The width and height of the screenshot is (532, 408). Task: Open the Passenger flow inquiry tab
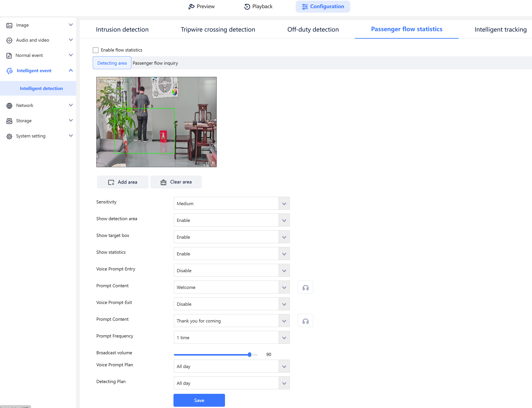coord(155,63)
